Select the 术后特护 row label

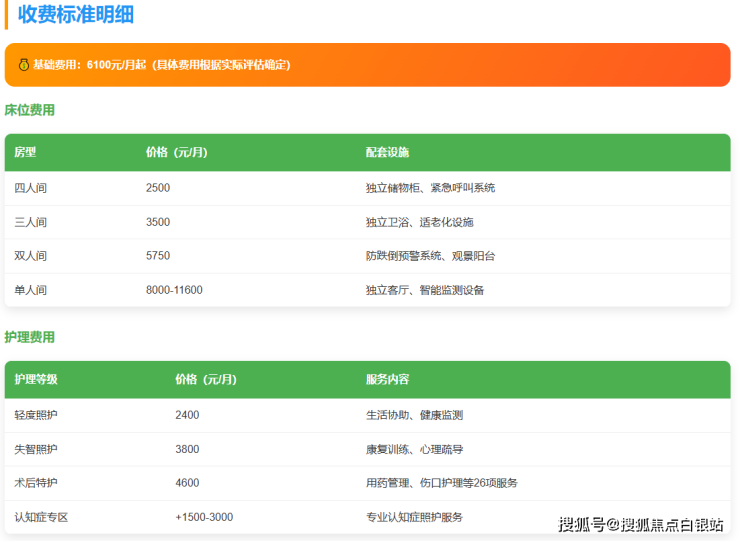pos(36,483)
